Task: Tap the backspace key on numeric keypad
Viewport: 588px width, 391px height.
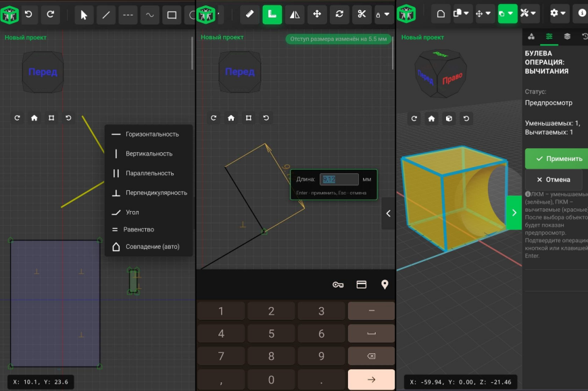Action: click(x=371, y=356)
